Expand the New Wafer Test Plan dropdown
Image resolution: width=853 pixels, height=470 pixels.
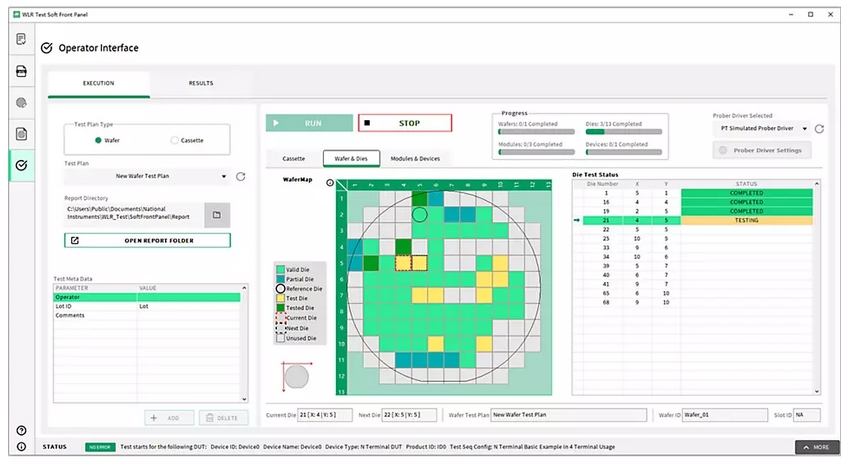pyautogui.click(x=146, y=177)
